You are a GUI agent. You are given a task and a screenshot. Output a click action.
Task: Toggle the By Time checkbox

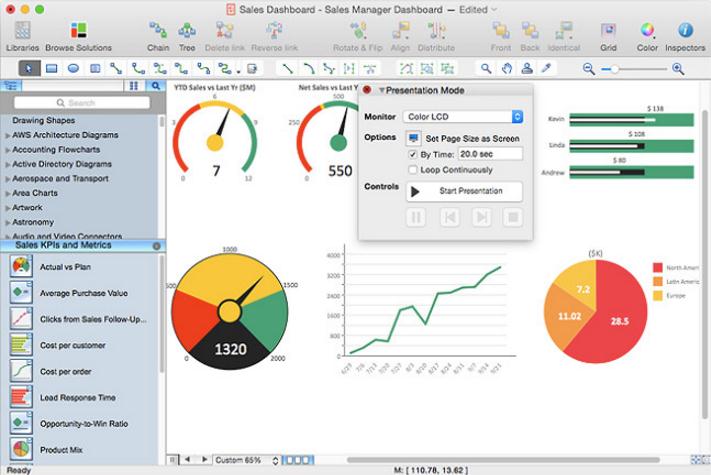(x=412, y=155)
